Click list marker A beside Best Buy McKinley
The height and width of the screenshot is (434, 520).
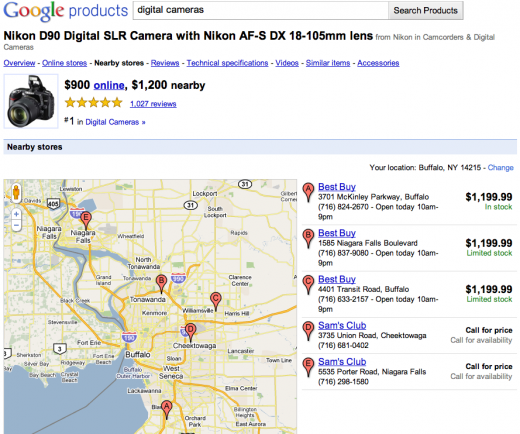pyautogui.click(x=308, y=192)
